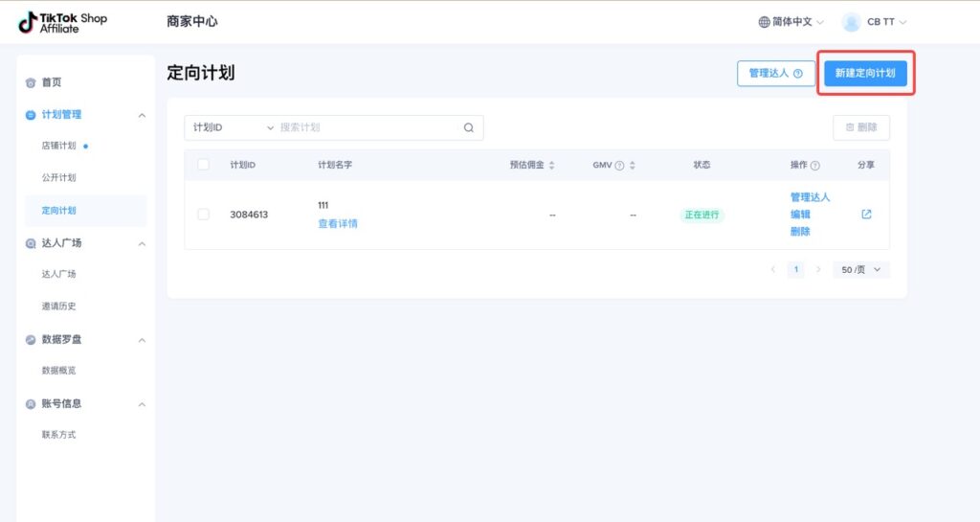980x522 pixels.
Task: Collapse the 计划管理 menu chevron
Action: pyautogui.click(x=142, y=116)
